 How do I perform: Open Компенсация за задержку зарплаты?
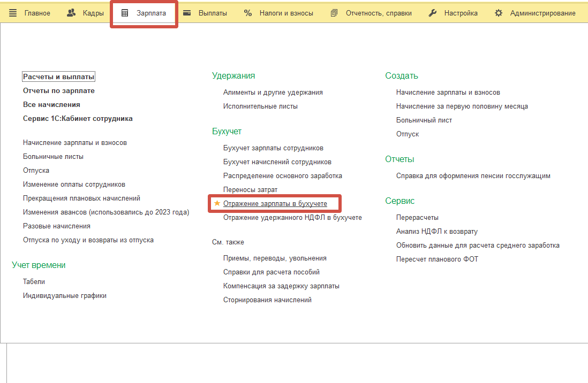coord(281,286)
